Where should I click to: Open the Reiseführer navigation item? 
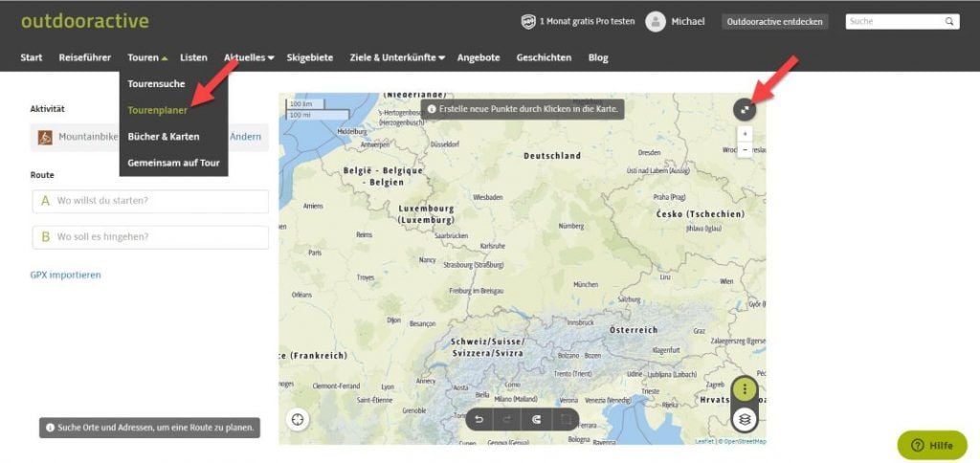(x=84, y=57)
